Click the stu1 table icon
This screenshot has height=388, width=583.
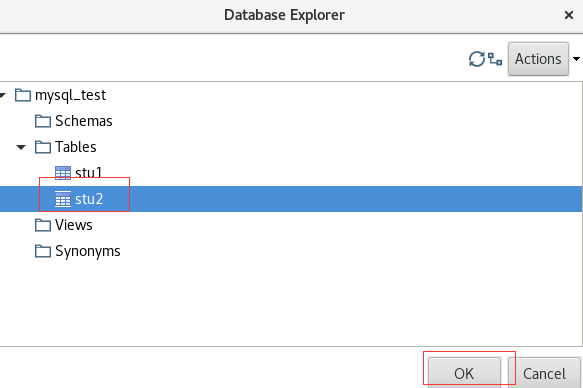pos(62,173)
